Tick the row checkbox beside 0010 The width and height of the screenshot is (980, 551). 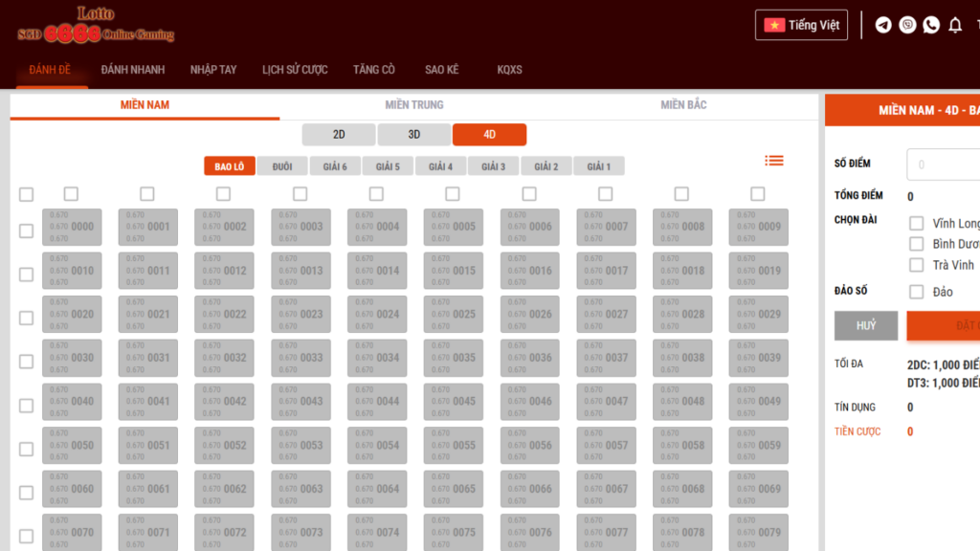click(x=26, y=275)
